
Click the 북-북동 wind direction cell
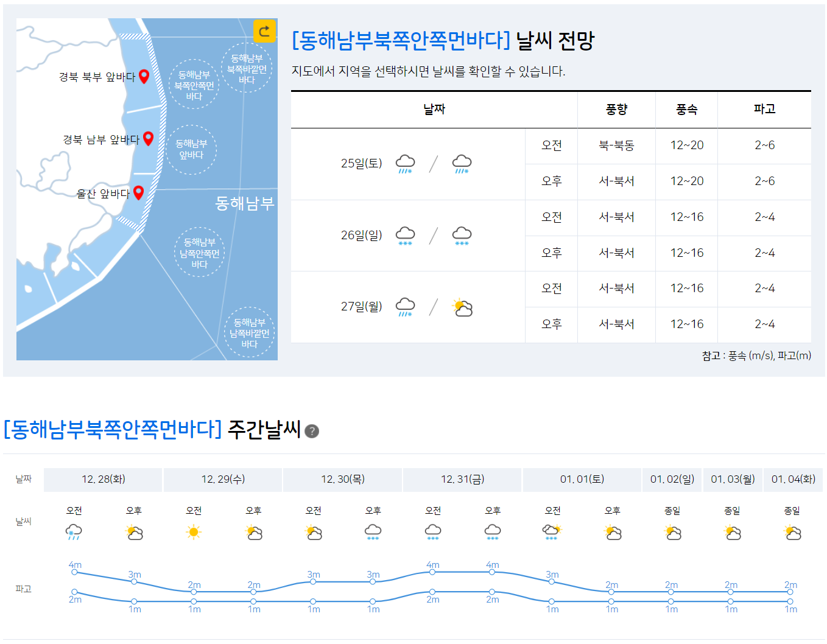click(616, 145)
